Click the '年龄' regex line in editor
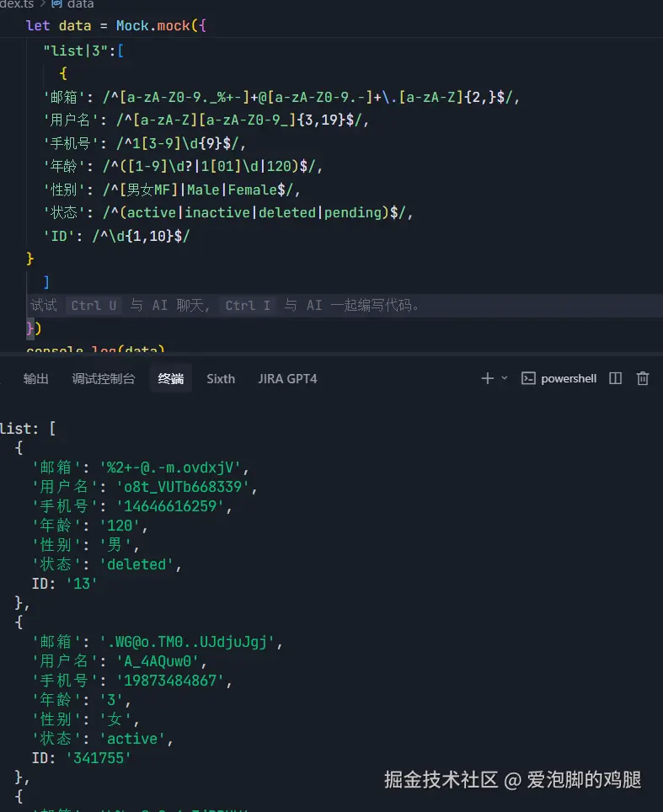 click(183, 166)
